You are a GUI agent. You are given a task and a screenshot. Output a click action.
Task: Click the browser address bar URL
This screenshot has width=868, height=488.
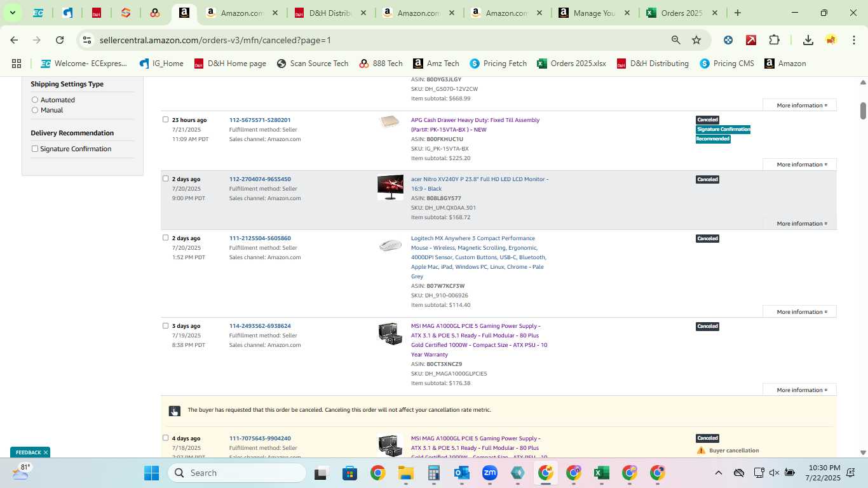(215, 40)
